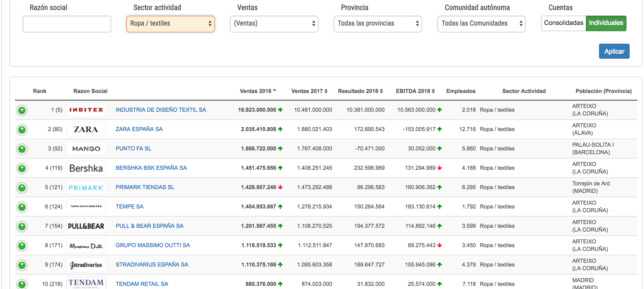The width and height of the screenshot is (644, 289).
Task: Expand the Inditex row green plus icon
Action: click(22, 110)
